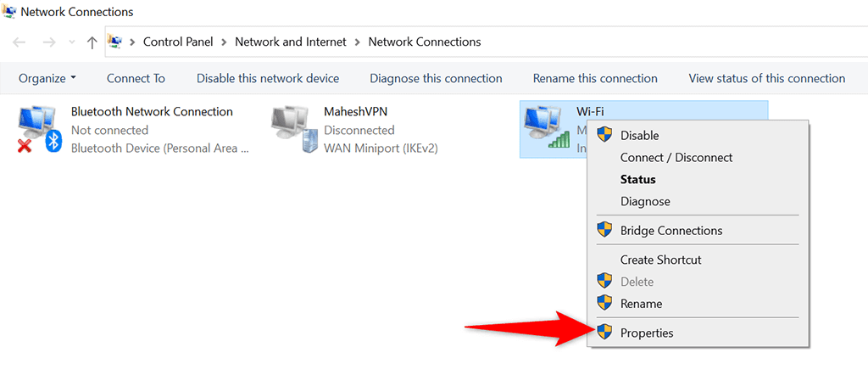
Task: Click View status of this connection
Action: (x=766, y=79)
